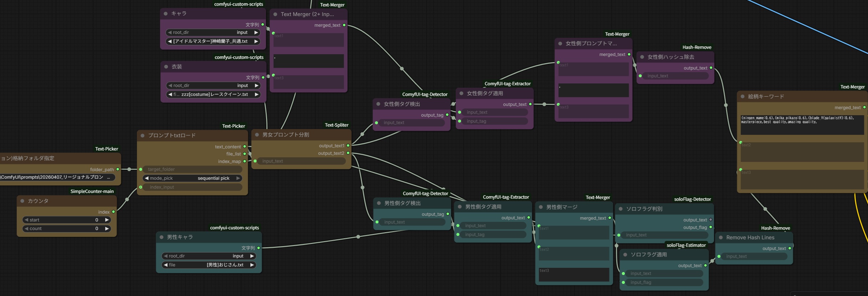868x296 pixels.
Task: Toggle collapse on the 女性側ハッシュ除去 node
Action: click(642, 57)
